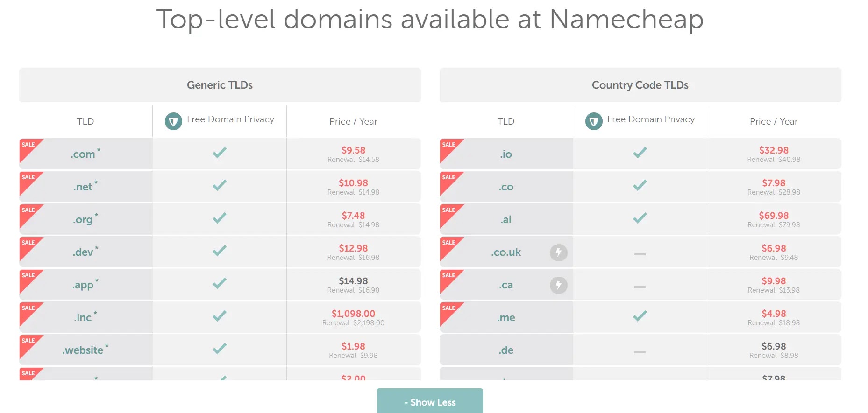Click the SALE ribbon on the .io row

[x=449, y=147]
